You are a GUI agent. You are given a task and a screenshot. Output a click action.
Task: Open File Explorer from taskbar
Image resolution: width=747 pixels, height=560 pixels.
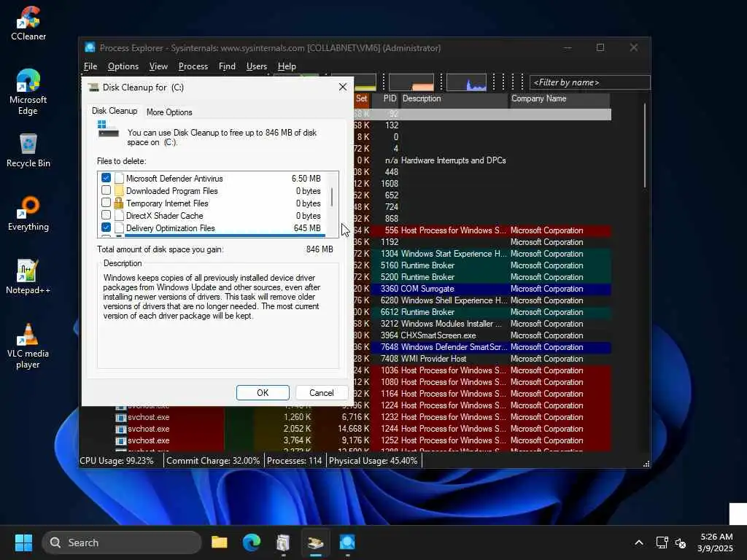coord(219,542)
